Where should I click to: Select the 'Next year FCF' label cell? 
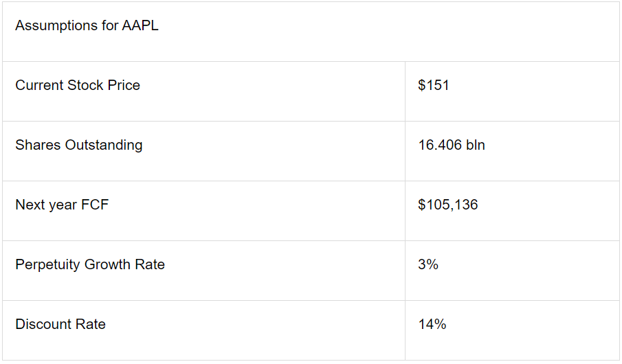62,205
